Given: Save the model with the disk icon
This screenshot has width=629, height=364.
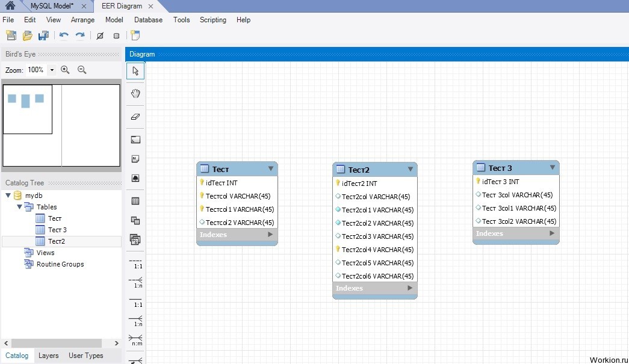Looking at the screenshot, I should (43, 36).
